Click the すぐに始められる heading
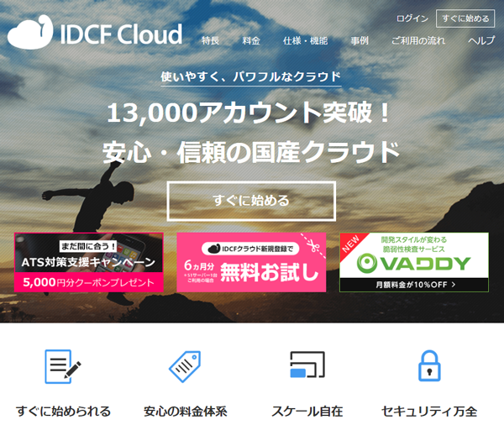The image size is (504, 425). tap(63, 412)
